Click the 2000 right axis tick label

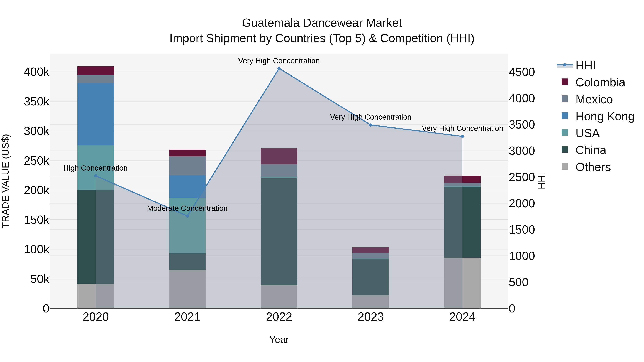[x=522, y=203]
